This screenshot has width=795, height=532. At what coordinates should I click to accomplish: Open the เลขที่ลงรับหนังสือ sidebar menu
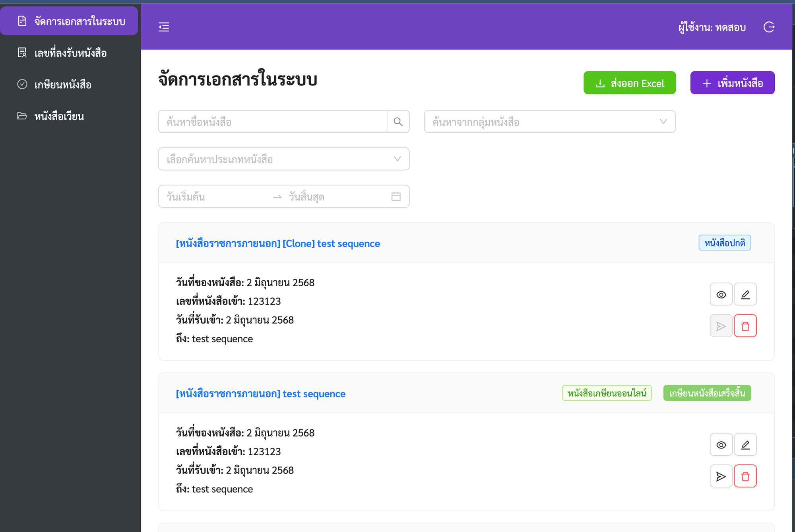pos(70,53)
